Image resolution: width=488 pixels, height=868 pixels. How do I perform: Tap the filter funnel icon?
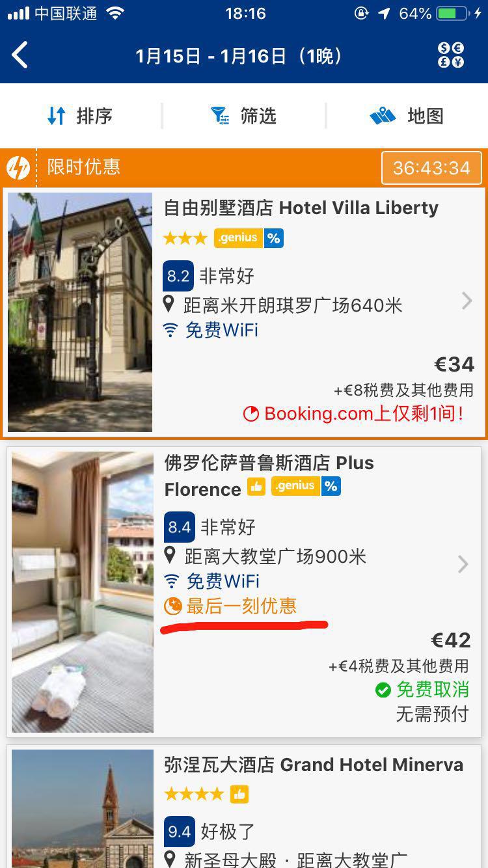tap(220, 116)
